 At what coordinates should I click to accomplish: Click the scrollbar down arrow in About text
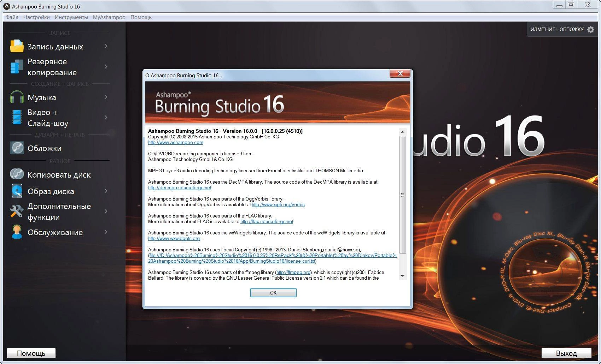coord(403,276)
